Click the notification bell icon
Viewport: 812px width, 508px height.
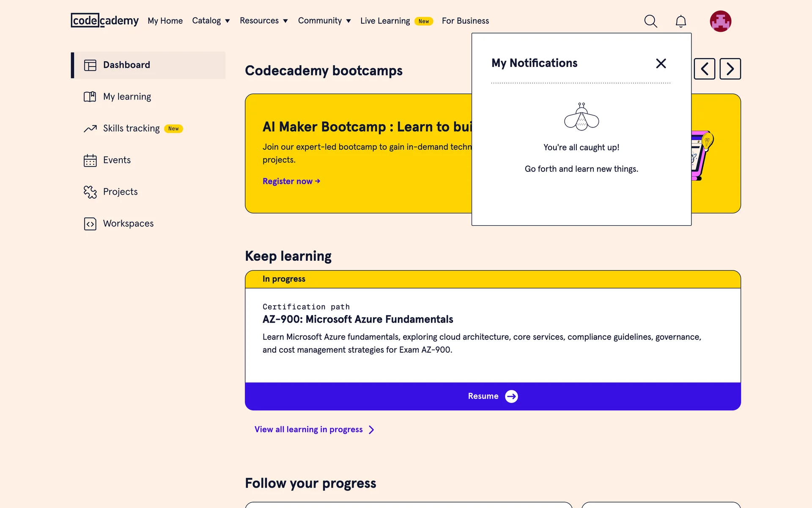(x=680, y=21)
